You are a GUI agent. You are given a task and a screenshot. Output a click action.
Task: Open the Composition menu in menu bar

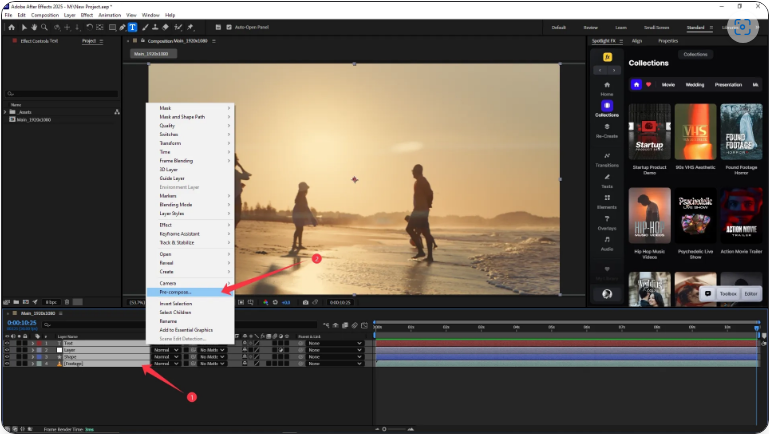[45, 15]
